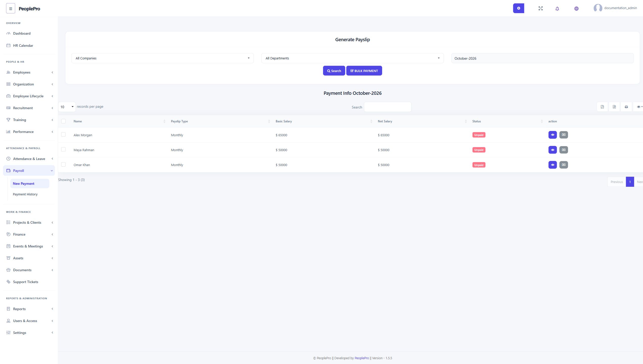The height and width of the screenshot is (364, 643).
Task: Expand the Employee Lifecycle menu
Action: pyautogui.click(x=29, y=96)
